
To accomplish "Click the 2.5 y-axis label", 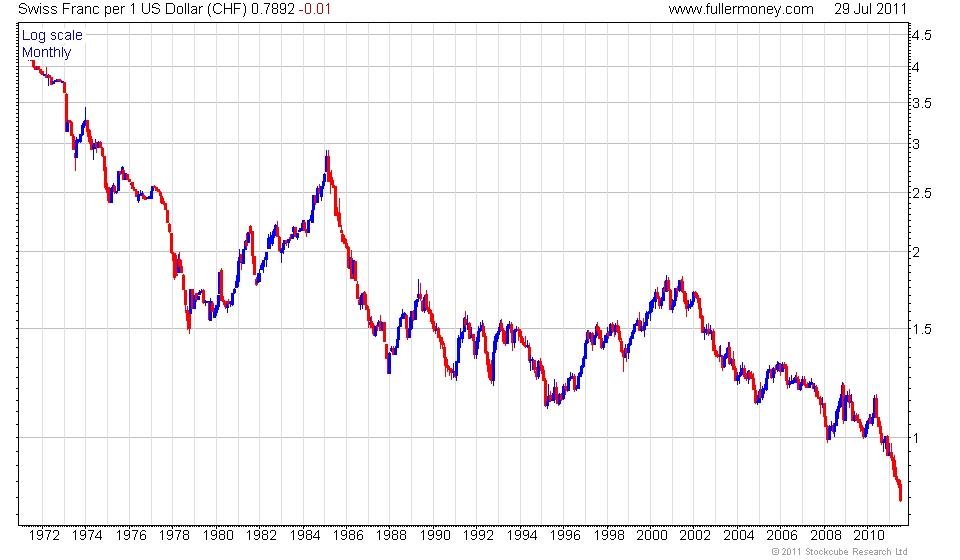I will click(921, 193).
